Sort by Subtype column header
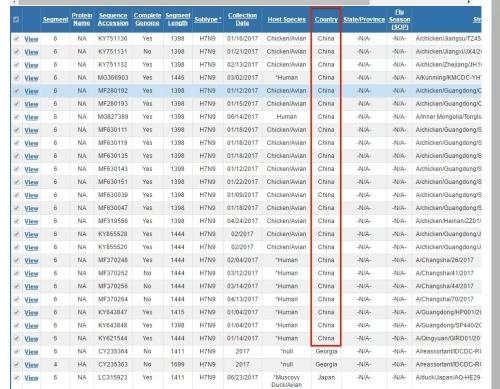500x389 pixels. pyautogui.click(x=207, y=20)
